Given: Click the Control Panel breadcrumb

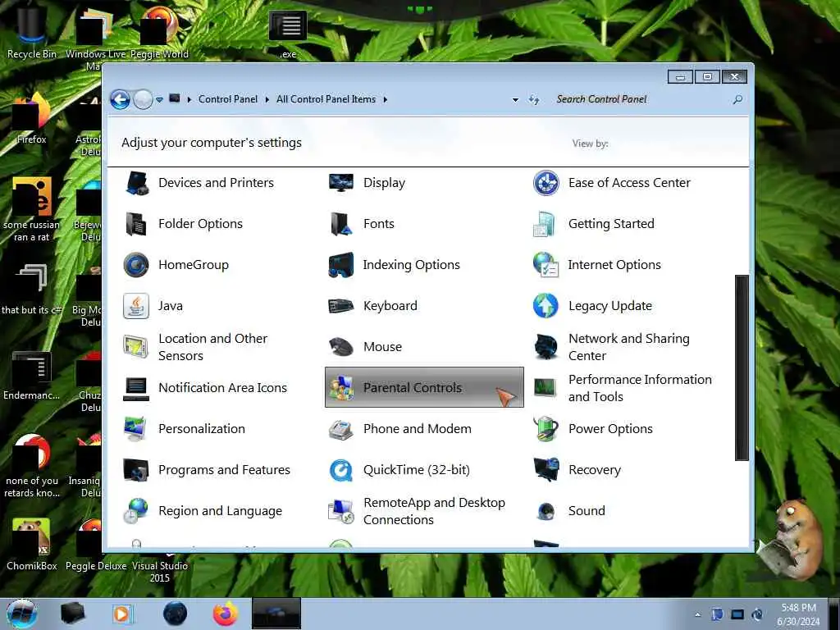Looking at the screenshot, I should 228,99.
